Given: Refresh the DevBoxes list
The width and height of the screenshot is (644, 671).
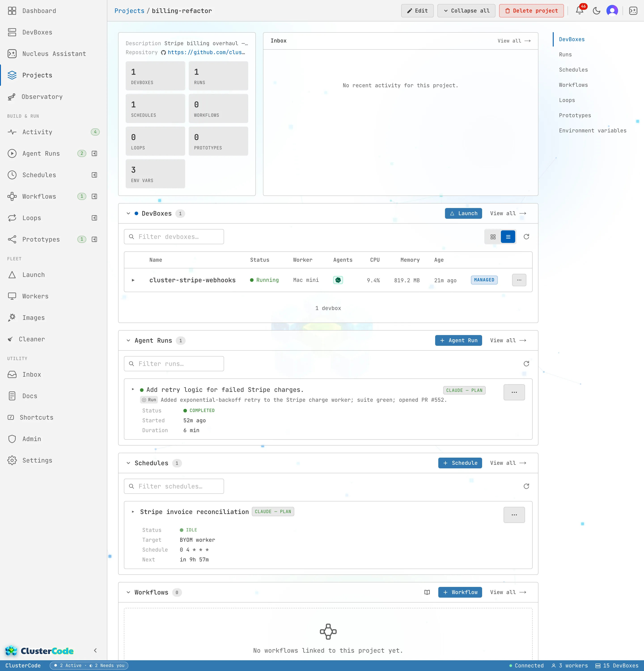Looking at the screenshot, I should point(526,237).
